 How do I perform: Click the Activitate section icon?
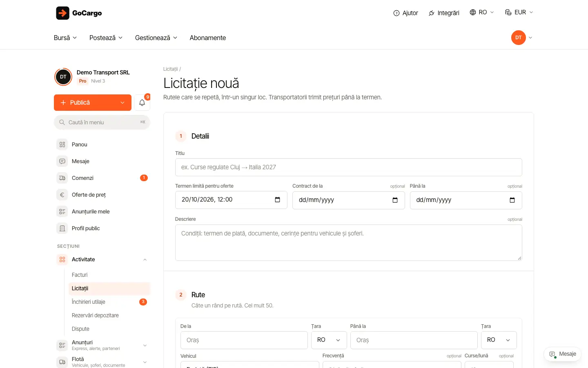point(62,259)
